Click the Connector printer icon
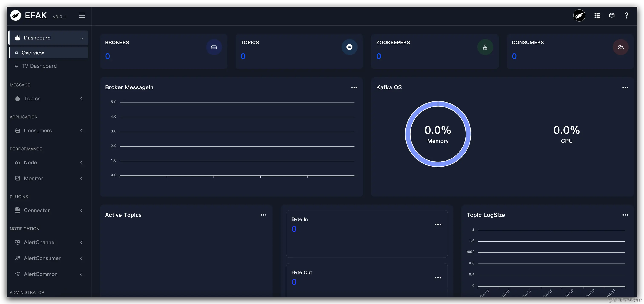The image size is (644, 304). 17,210
